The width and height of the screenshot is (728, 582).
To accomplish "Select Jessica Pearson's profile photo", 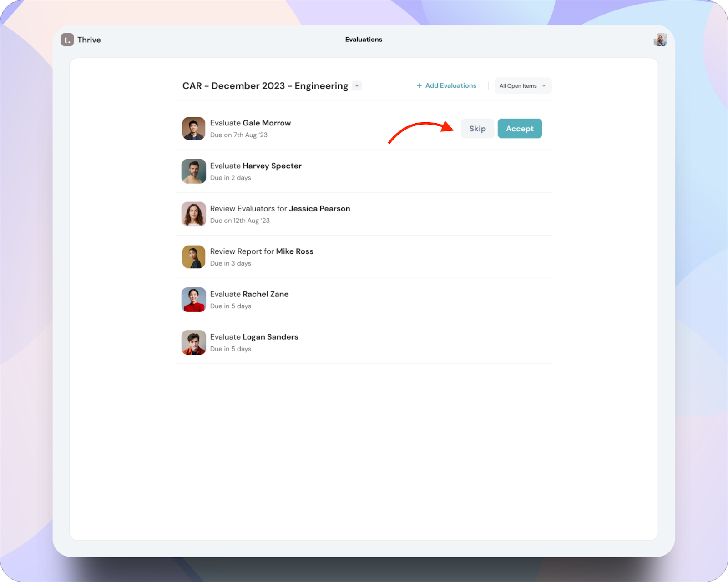I will pyautogui.click(x=194, y=214).
